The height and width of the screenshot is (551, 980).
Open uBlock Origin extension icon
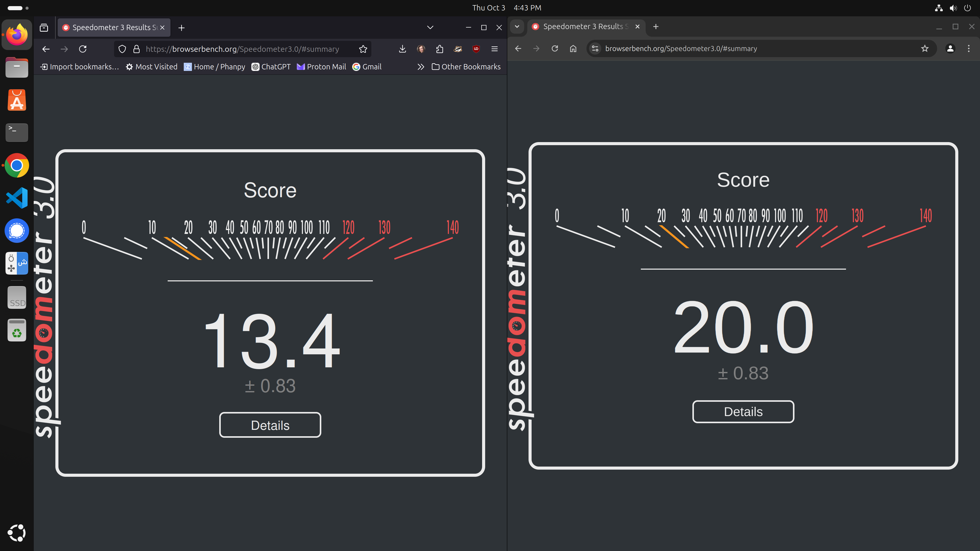coord(476,49)
